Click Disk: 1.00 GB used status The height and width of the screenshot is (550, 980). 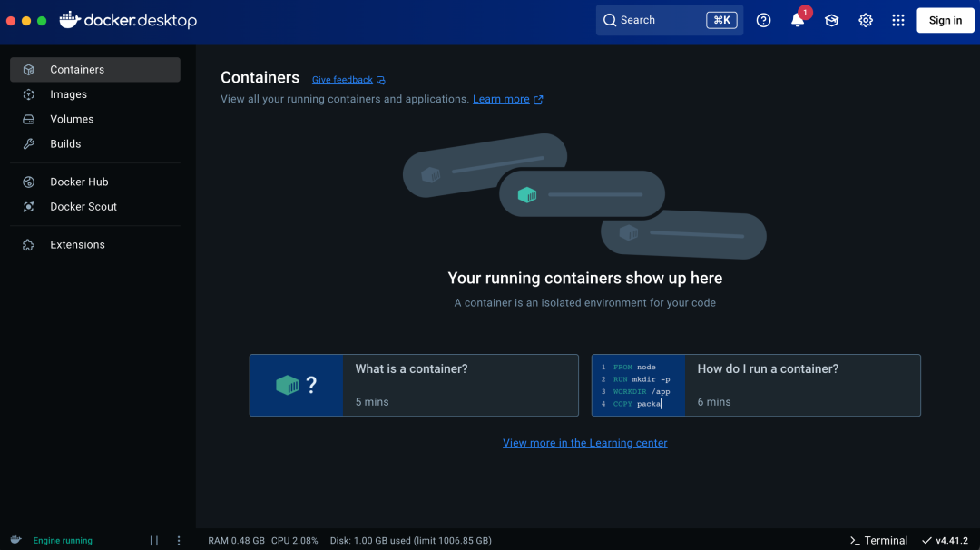click(411, 541)
